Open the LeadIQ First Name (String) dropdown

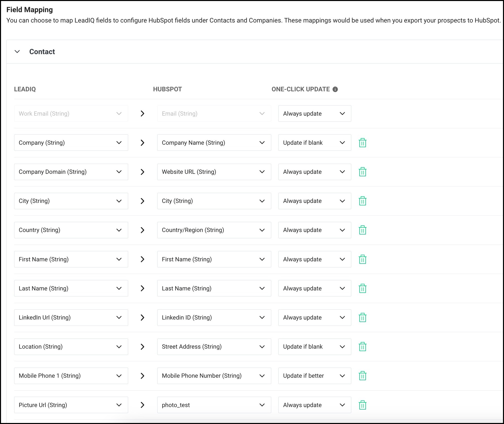pyautogui.click(x=71, y=259)
